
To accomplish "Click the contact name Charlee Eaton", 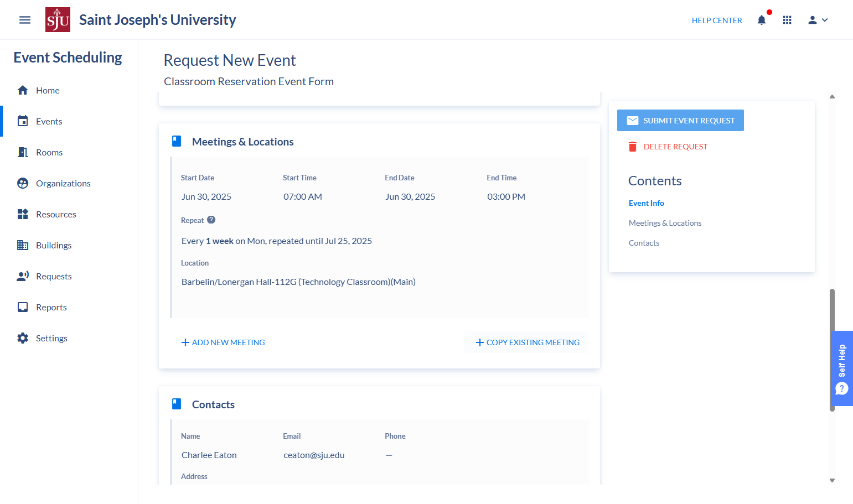I will click(x=209, y=455).
